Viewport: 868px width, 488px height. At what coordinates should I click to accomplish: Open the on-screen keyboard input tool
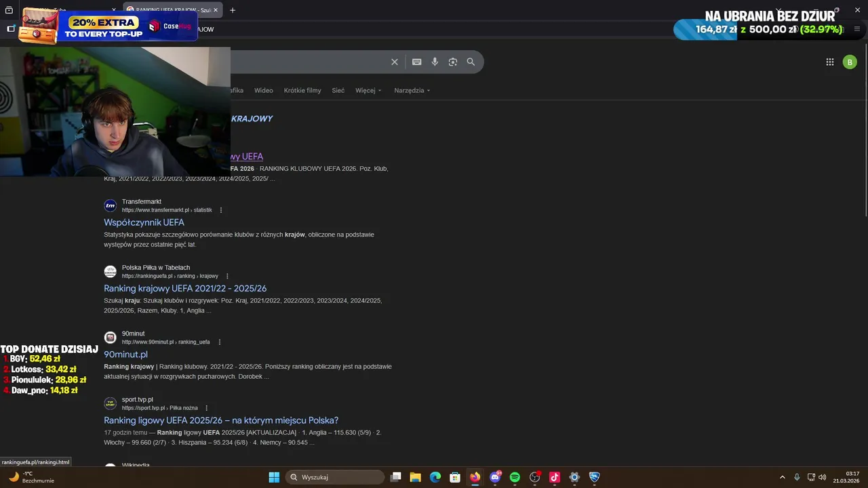pyautogui.click(x=416, y=62)
